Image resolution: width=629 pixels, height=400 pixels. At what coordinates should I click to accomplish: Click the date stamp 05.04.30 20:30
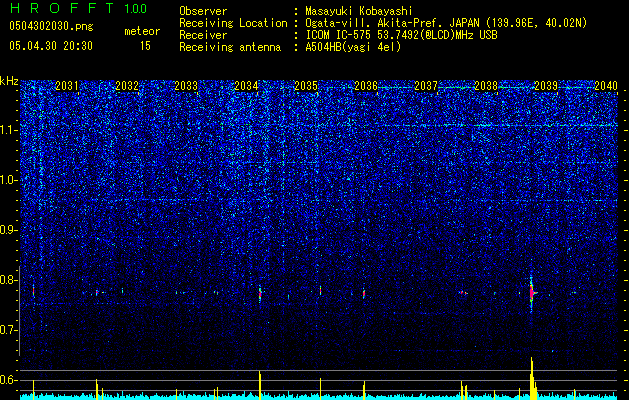tap(51, 46)
